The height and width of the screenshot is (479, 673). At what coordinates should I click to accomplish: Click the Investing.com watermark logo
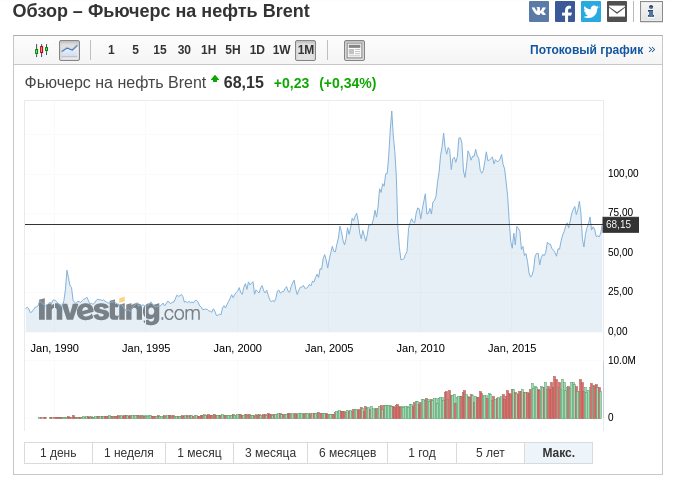tap(119, 311)
